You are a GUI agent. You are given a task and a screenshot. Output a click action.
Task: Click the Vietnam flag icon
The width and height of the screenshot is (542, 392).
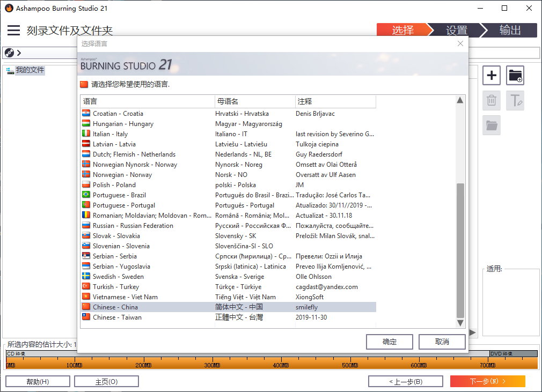(x=86, y=297)
